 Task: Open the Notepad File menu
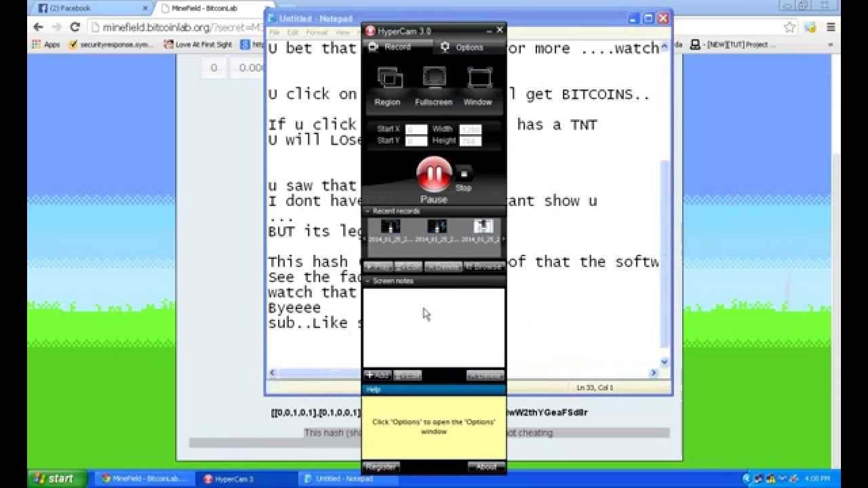(275, 33)
